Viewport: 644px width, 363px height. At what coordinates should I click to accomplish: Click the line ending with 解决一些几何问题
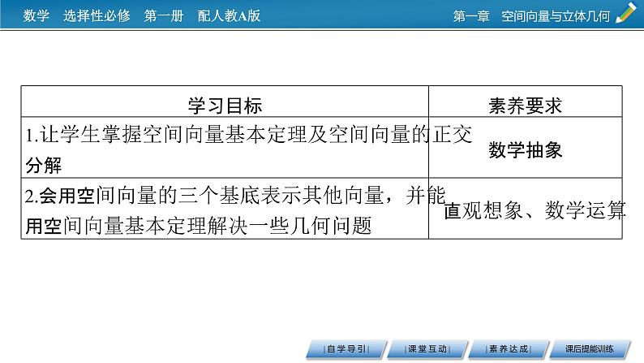tap(197, 227)
